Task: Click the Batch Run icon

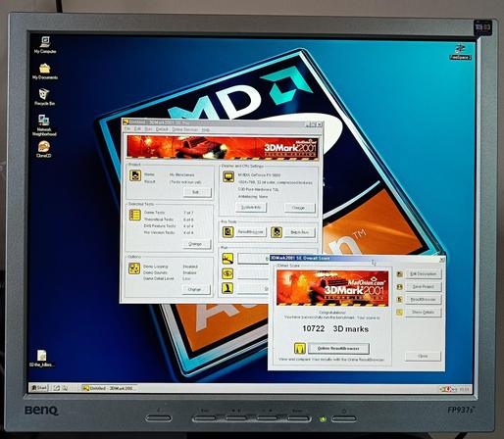Action: coord(277,232)
